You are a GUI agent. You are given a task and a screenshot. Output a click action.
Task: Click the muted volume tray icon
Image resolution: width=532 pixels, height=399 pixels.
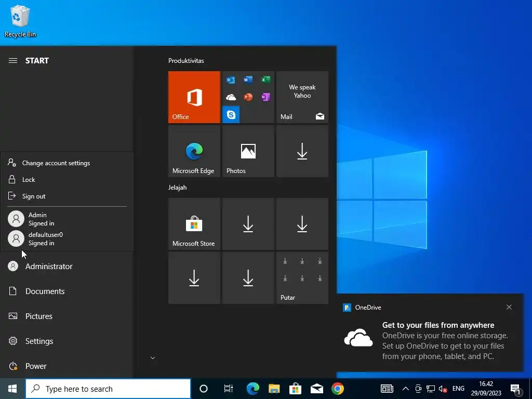(443, 389)
